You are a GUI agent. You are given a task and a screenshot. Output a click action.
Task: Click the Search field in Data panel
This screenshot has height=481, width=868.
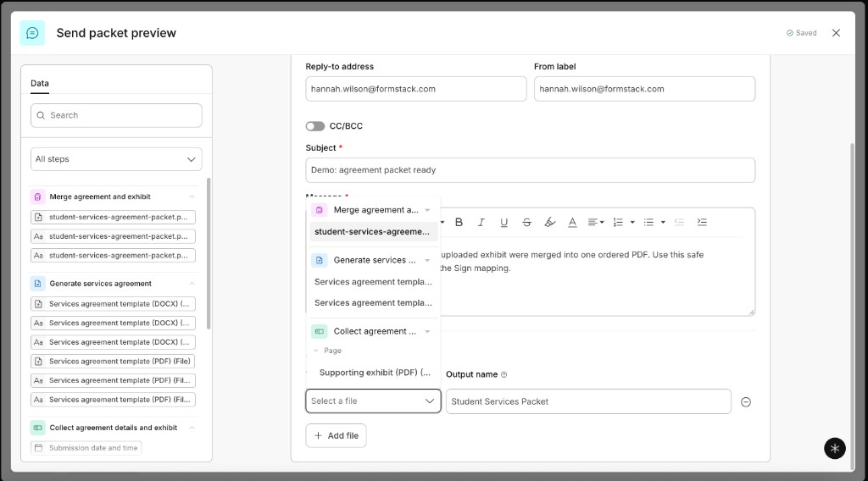coord(116,115)
